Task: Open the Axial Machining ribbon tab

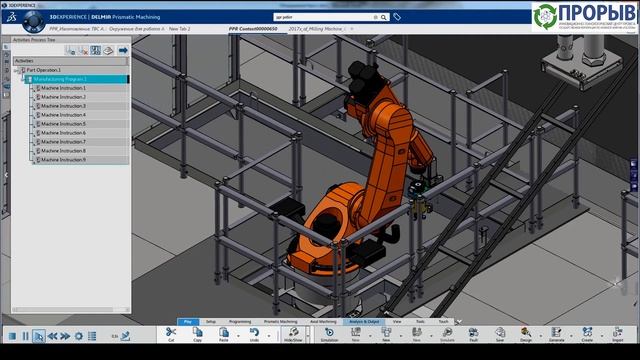Action: point(323,322)
